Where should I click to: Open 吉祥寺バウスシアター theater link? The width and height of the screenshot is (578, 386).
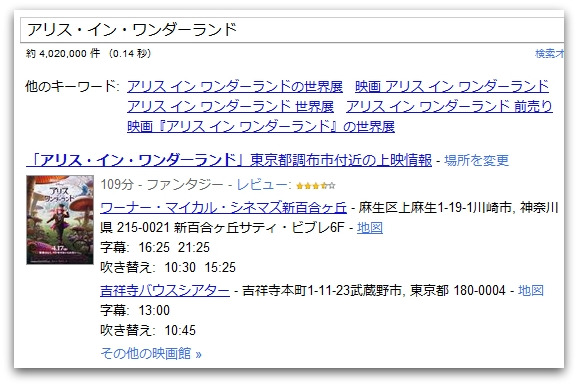(165, 291)
